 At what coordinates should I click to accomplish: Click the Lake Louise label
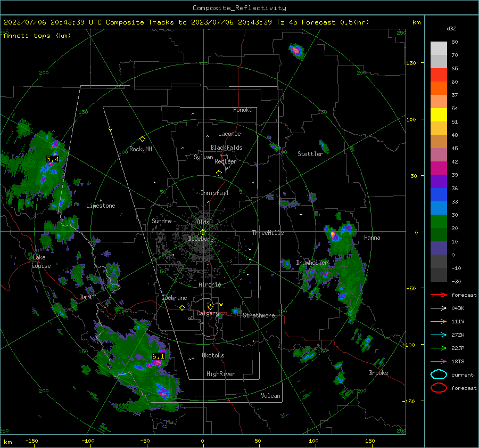(x=41, y=262)
